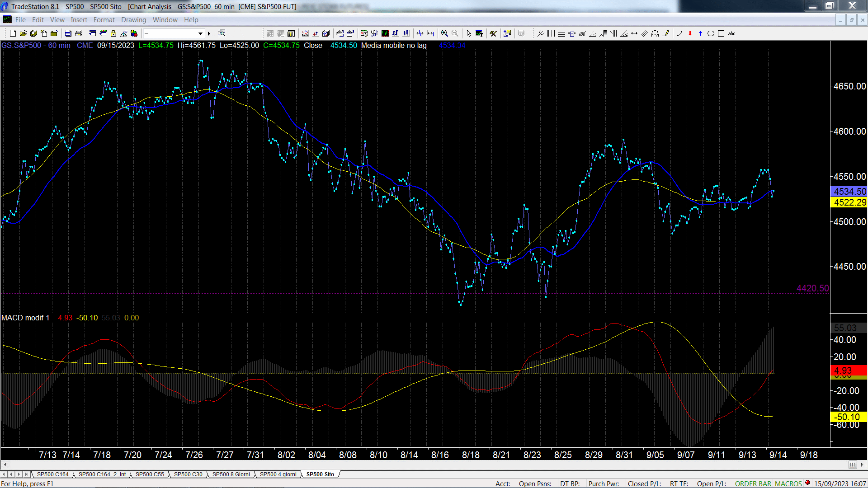868x488 pixels.
Task: Move to the previous workspace tab
Action: 11,474
